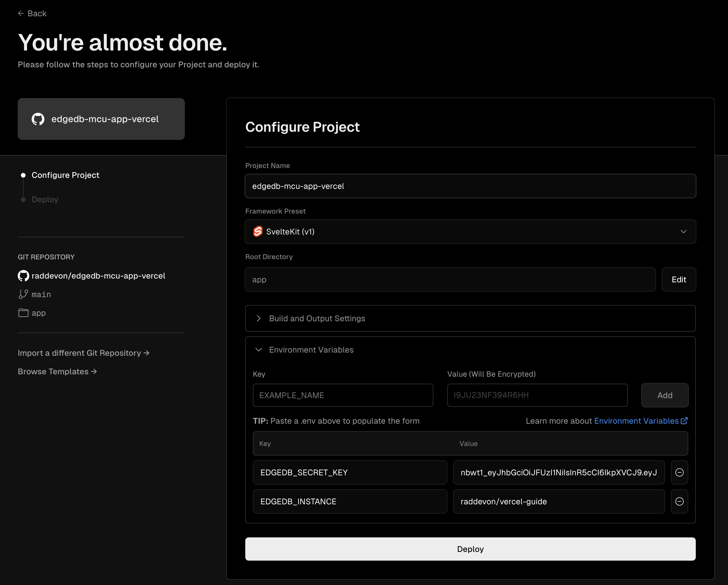728x585 pixels.
Task: Click Edit next to Root Directory
Action: tap(679, 279)
